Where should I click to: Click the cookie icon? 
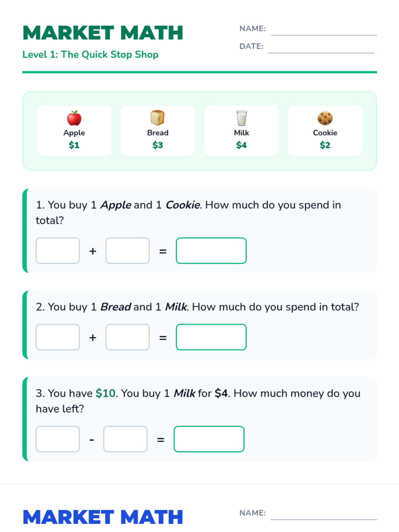[x=325, y=118]
